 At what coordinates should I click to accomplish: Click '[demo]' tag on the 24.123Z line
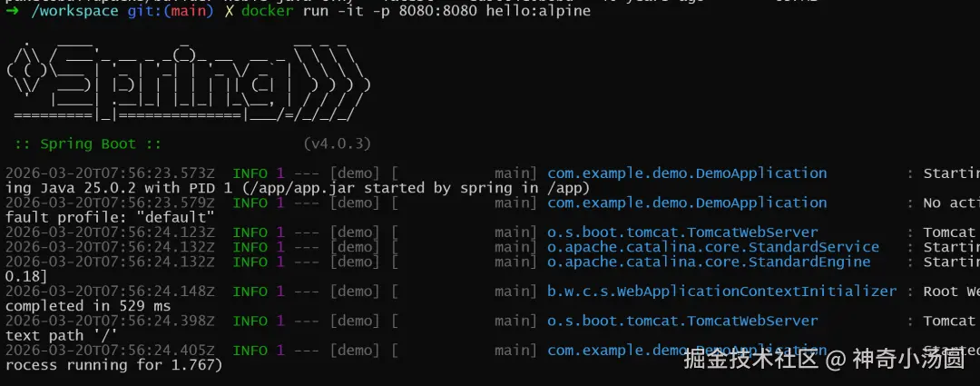(x=355, y=233)
